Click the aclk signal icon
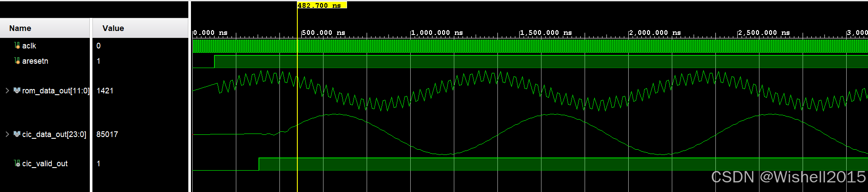 pos(17,45)
